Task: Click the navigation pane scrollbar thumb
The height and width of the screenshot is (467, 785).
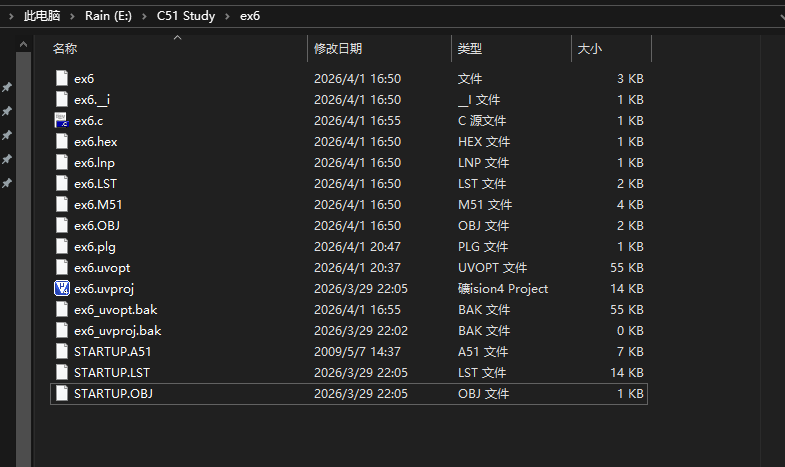Action: [24, 259]
